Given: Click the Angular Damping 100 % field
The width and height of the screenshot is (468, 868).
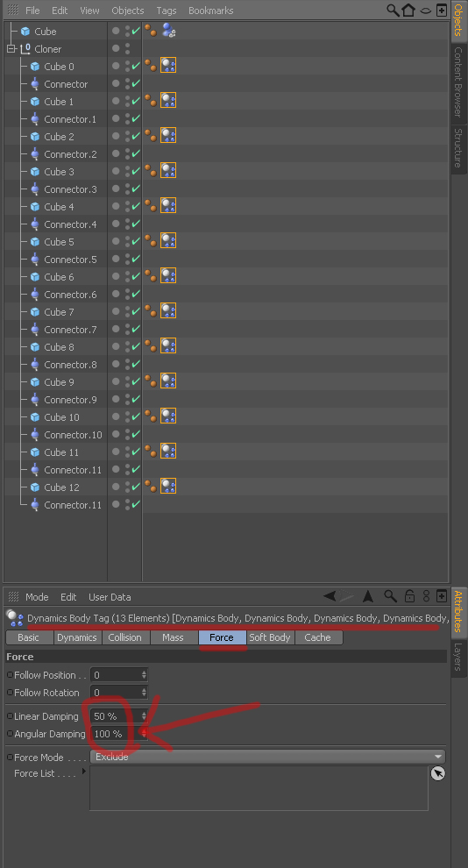Looking at the screenshot, I should [x=116, y=734].
